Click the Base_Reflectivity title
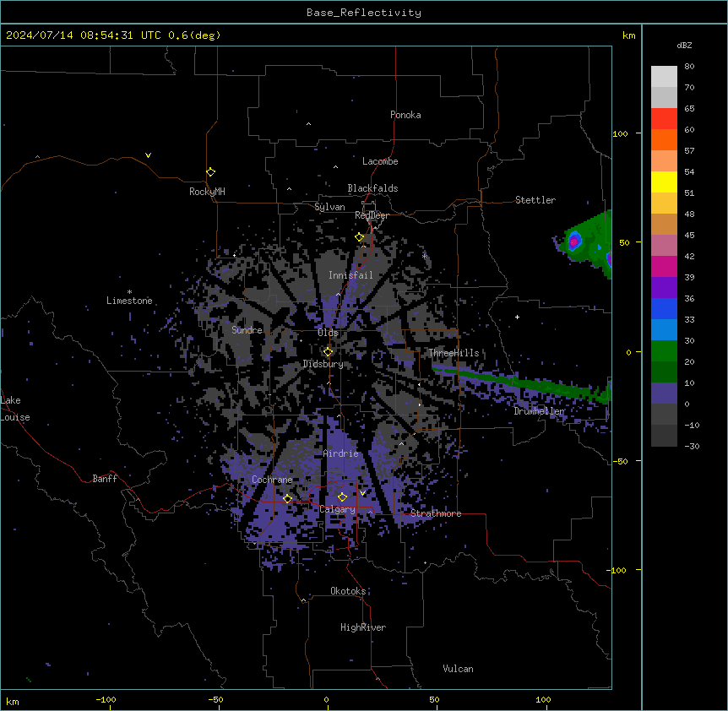This screenshot has width=728, height=711. click(363, 13)
